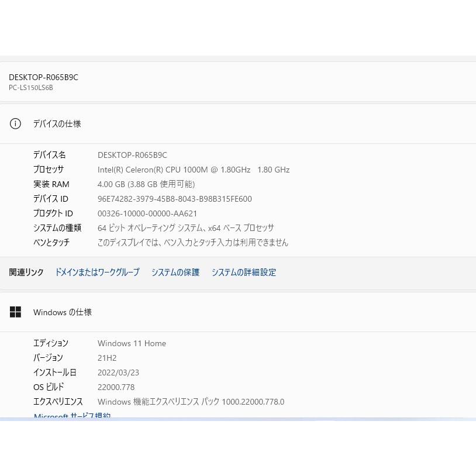Select OS build number 22000.778
The height and width of the screenshot is (476, 476).
116,387
